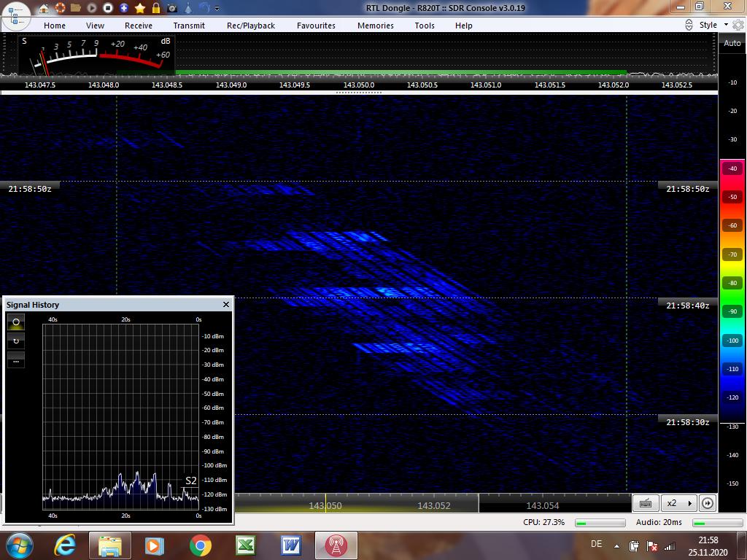
Task: Open the Memories ribbon tab
Action: (376, 26)
